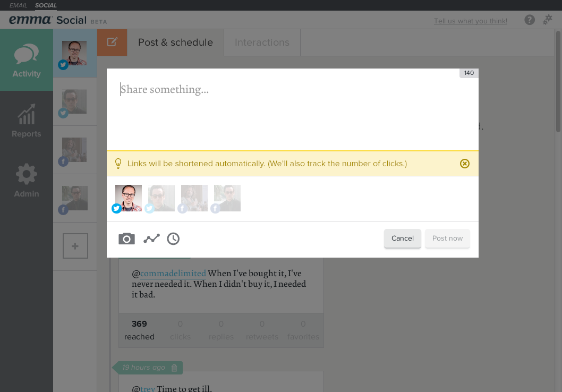Image resolution: width=562 pixels, height=392 pixels.
Task: Cancel the new post
Action: 403,238
